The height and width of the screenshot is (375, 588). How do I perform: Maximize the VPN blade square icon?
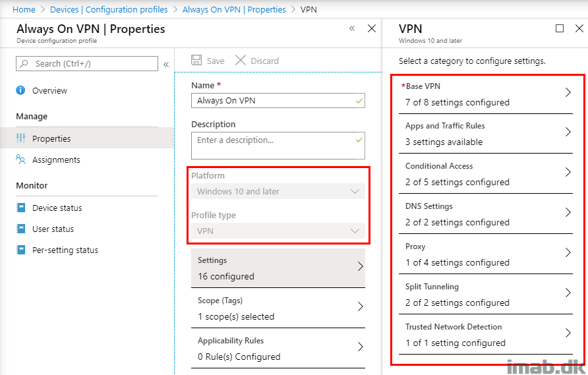pos(560,28)
